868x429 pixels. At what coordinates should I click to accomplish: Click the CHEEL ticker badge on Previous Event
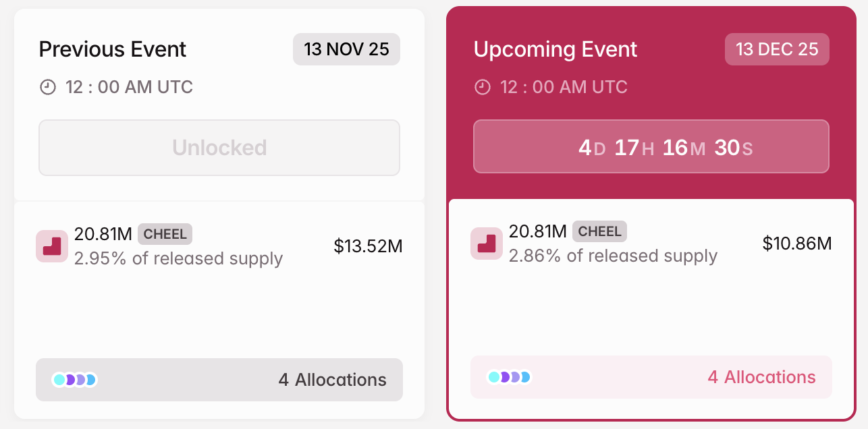[165, 234]
